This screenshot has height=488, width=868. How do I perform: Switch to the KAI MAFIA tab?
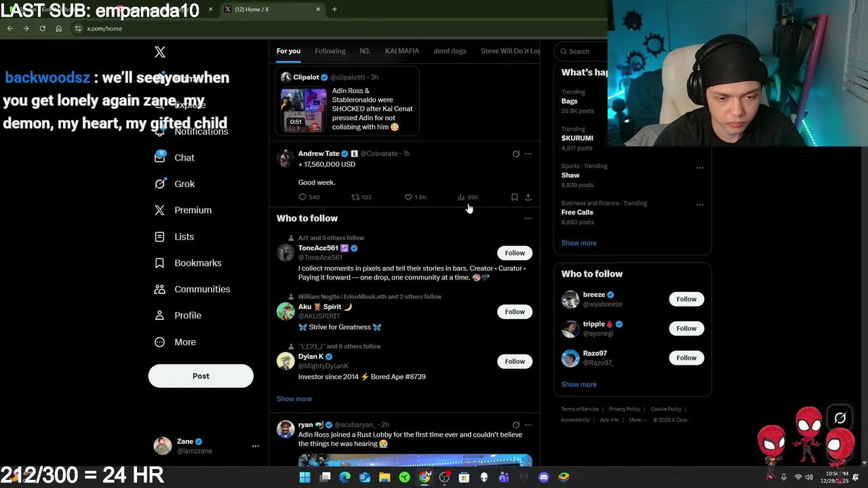tap(402, 52)
